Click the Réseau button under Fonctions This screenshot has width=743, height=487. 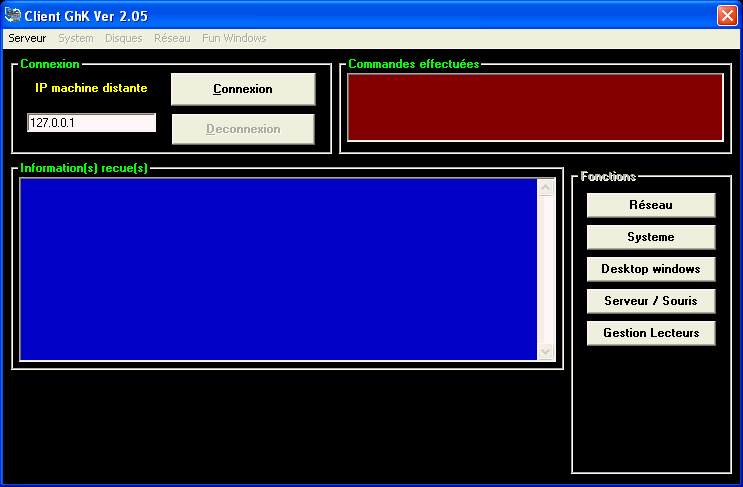651,205
